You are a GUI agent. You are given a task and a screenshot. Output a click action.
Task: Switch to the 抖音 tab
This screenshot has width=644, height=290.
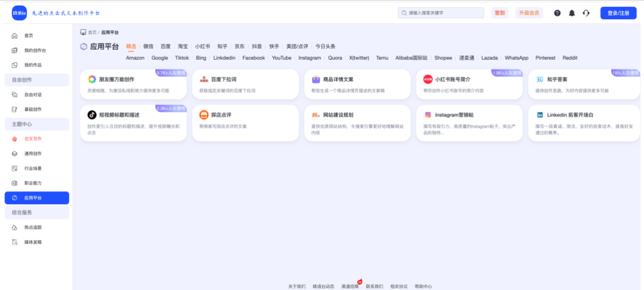tap(257, 46)
